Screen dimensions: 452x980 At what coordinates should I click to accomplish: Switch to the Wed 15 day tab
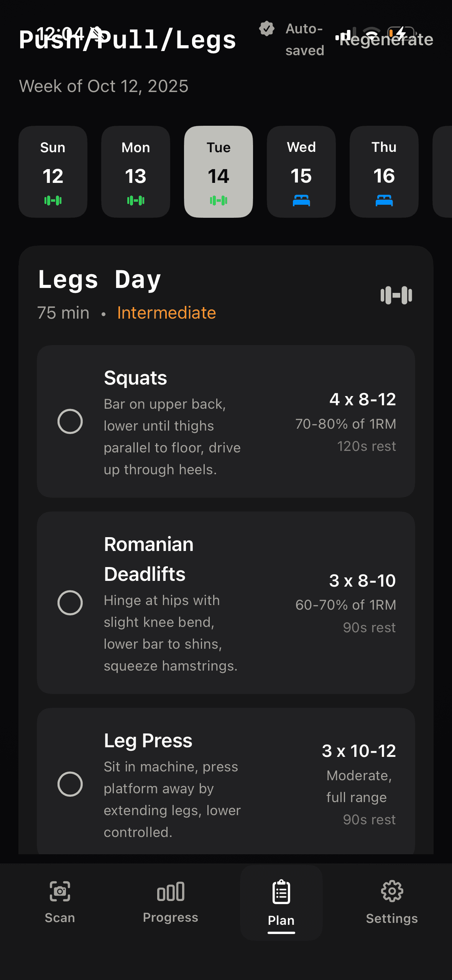coord(301,171)
